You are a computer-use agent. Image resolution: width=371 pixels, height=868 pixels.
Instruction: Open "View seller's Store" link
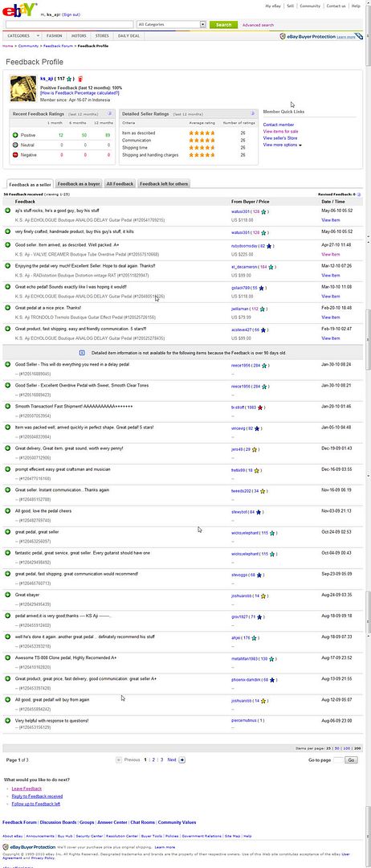click(x=280, y=138)
